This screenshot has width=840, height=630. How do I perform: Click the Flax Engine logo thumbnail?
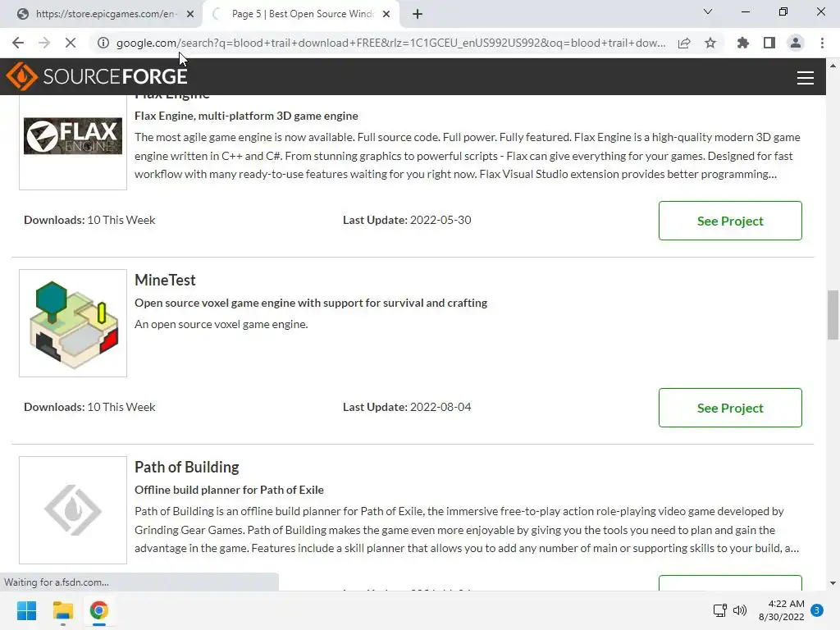[x=73, y=136]
